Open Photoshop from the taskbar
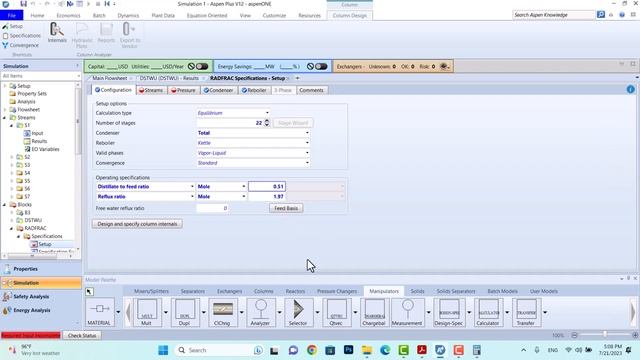Screen dimensions: 640x360 349,350
